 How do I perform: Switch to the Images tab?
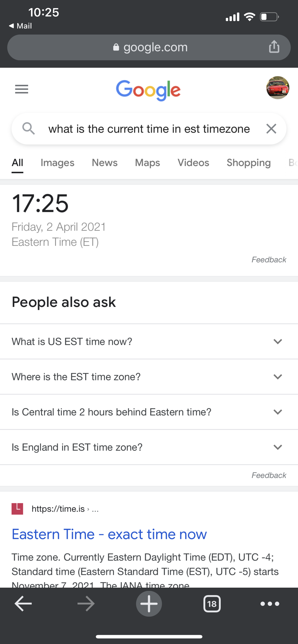click(58, 163)
